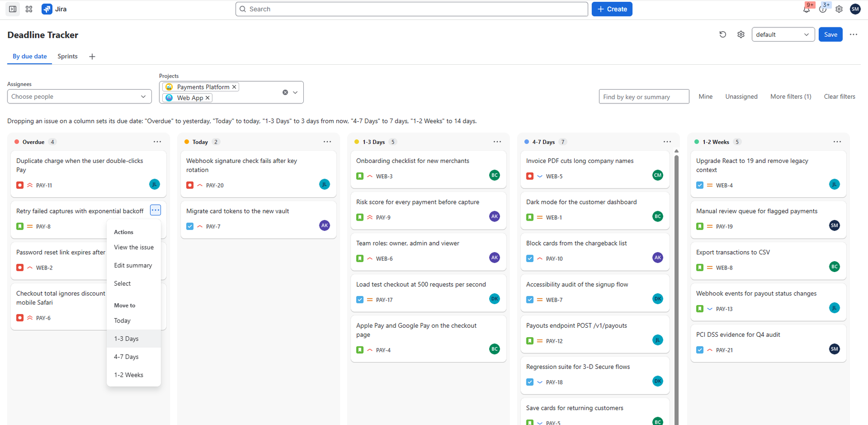This screenshot has height=425, width=868.
Task: Click the PAY-8 card ellipsis button
Action: 155,210
